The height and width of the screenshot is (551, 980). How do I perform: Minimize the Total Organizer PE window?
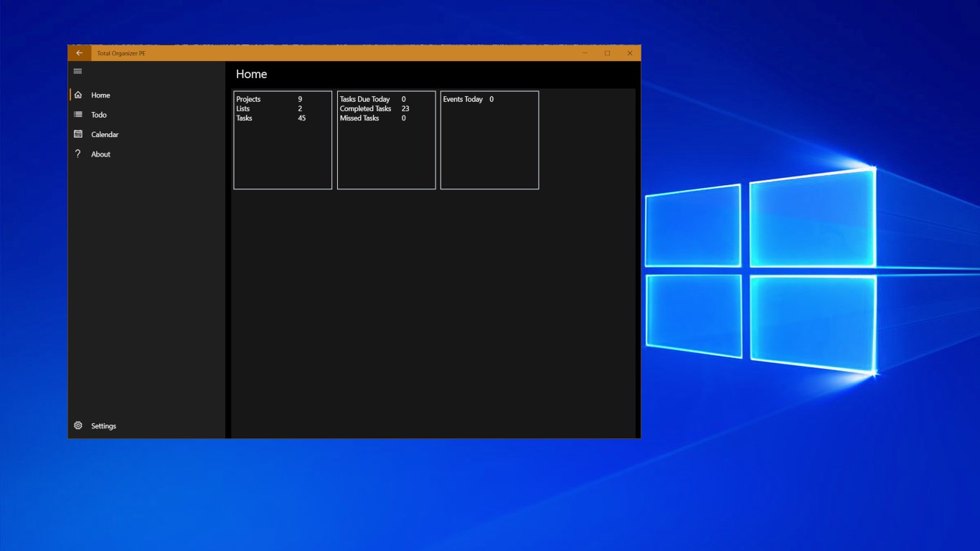(585, 53)
